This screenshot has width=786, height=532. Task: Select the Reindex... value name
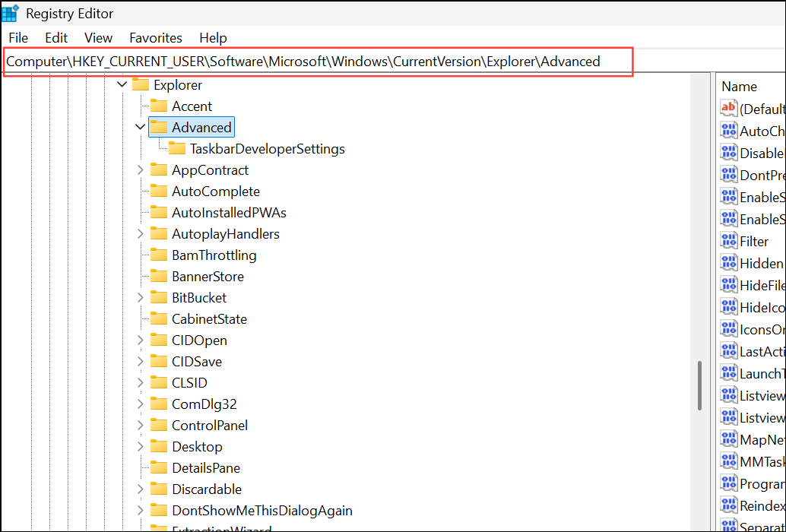click(x=762, y=506)
